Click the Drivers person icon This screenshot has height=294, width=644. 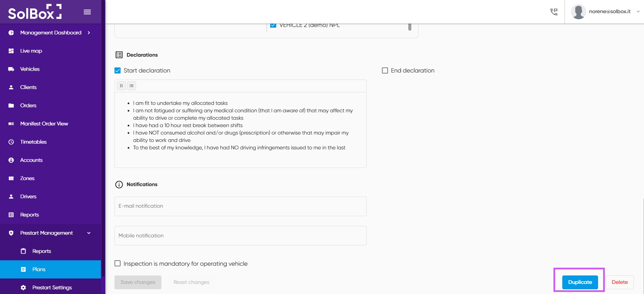11,197
